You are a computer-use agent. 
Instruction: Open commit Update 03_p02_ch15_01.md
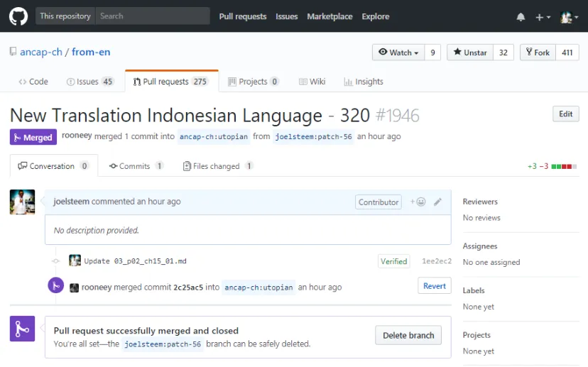tap(135, 261)
